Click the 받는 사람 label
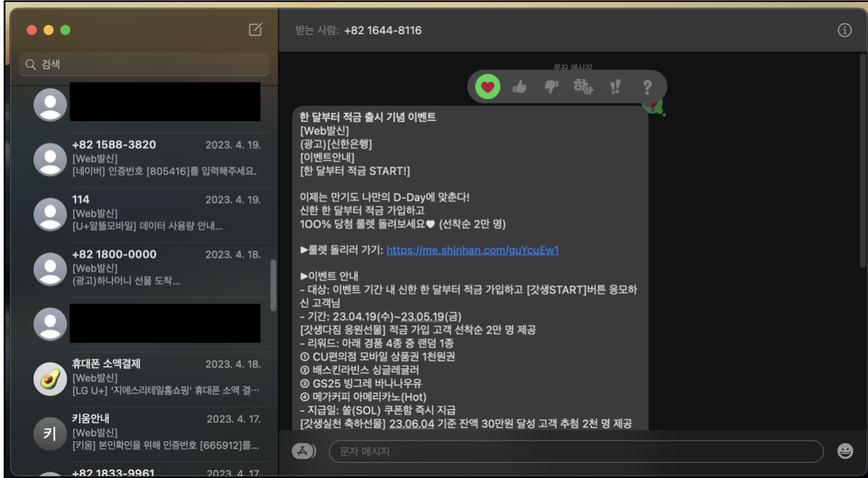The image size is (868, 478). coord(317,30)
